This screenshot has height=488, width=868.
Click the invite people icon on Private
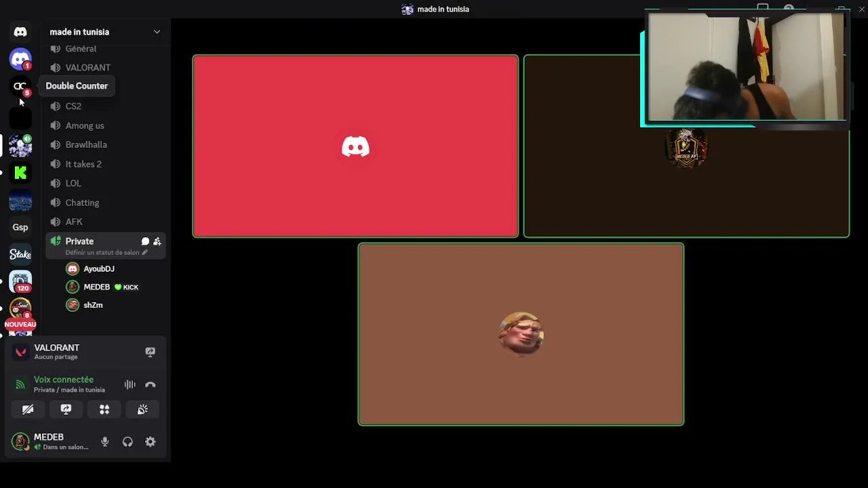point(157,241)
